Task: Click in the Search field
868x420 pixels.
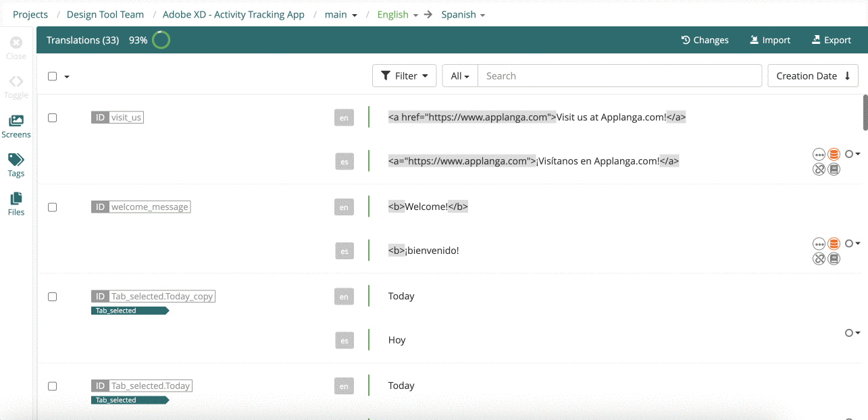Action: tap(619, 76)
